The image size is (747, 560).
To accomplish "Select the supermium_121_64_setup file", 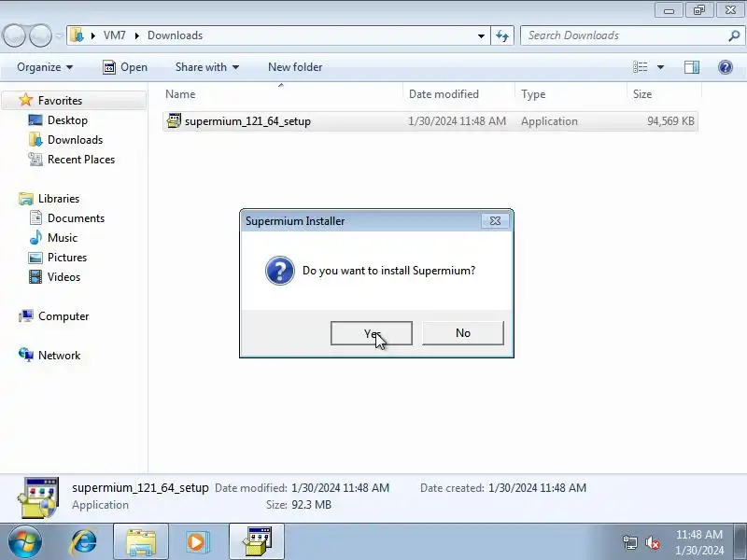I will click(x=430, y=121).
